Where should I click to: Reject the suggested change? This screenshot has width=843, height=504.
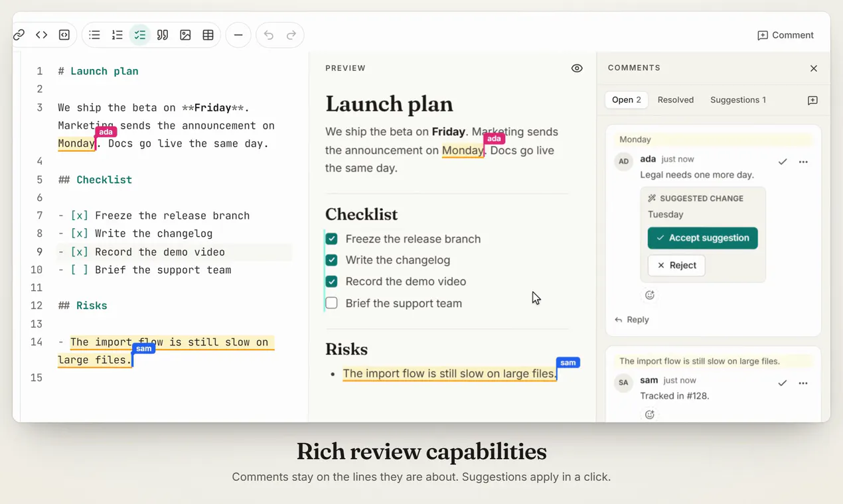tap(676, 265)
